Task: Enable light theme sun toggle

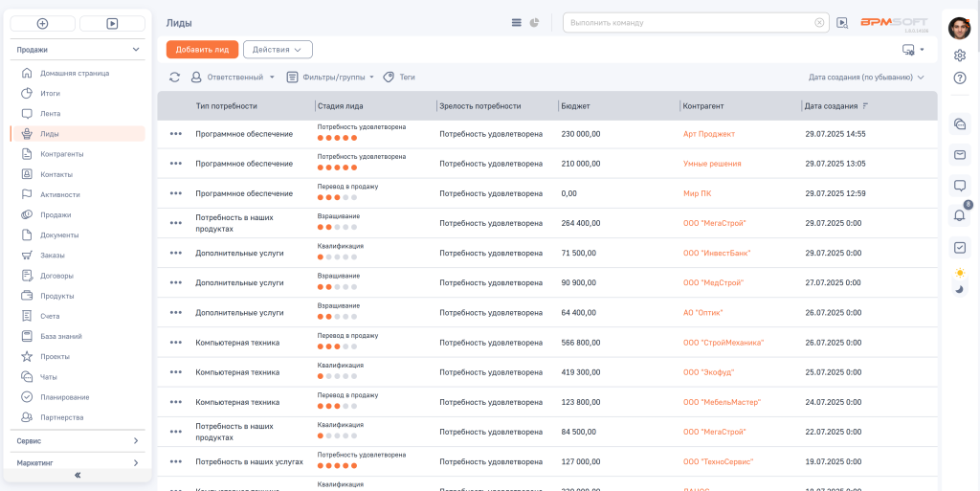Action: pos(959,273)
